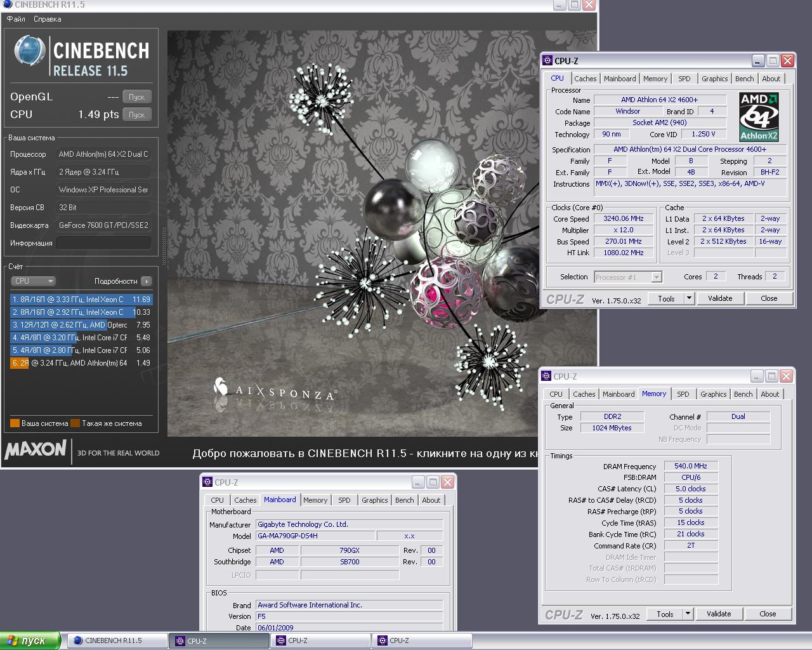Click the Windows flag icon on Start button
The height and width of the screenshot is (650, 812).
click(x=11, y=640)
